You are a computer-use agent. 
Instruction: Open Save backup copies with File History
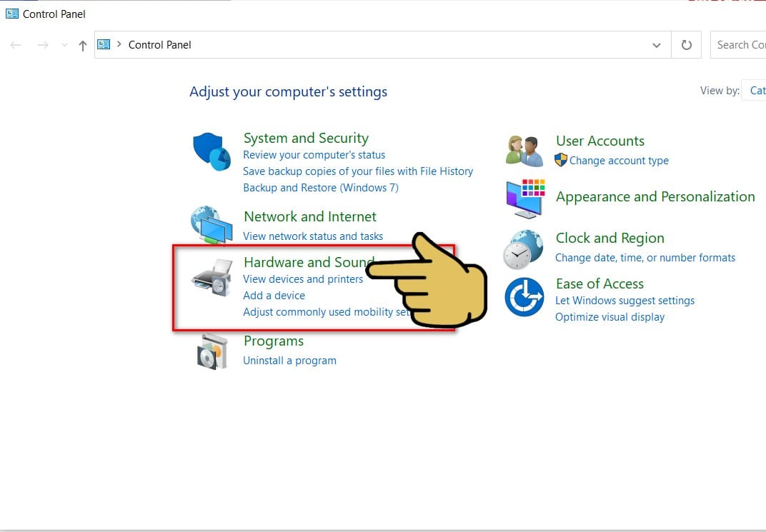[x=358, y=171]
